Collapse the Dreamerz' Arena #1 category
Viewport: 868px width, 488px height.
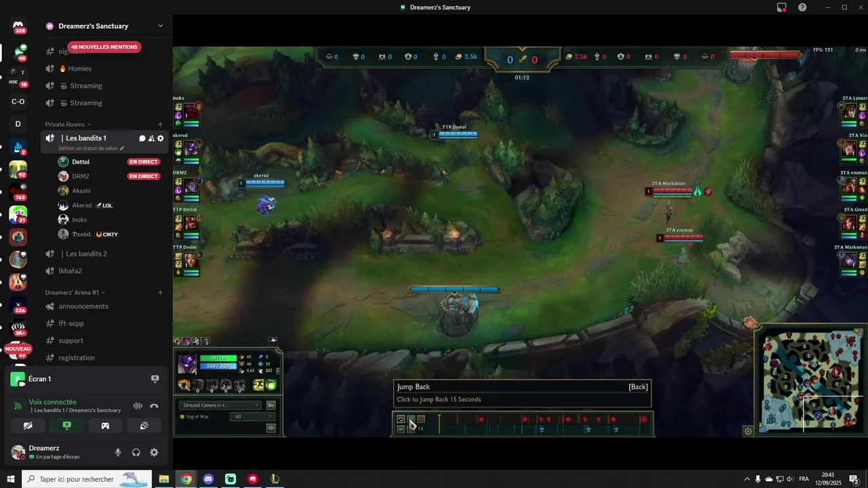(75, 292)
